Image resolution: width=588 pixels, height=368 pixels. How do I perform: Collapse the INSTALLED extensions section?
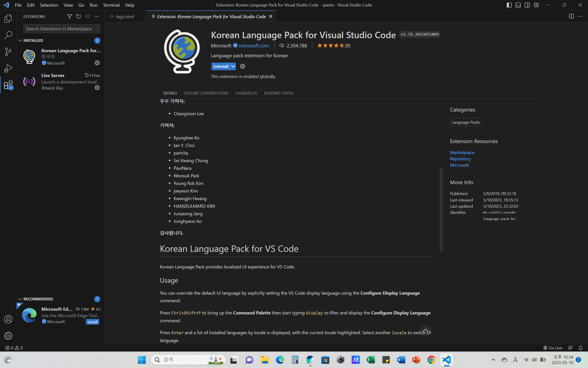(20, 40)
